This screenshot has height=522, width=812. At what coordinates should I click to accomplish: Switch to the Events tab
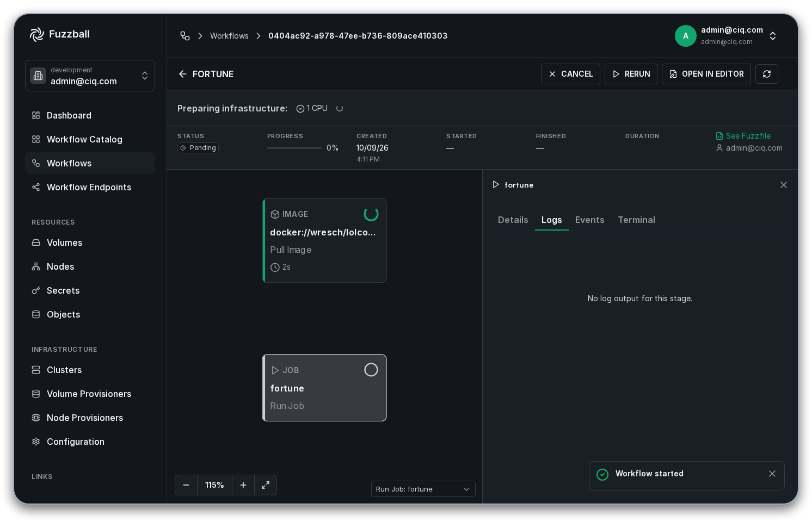coord(590,220)
